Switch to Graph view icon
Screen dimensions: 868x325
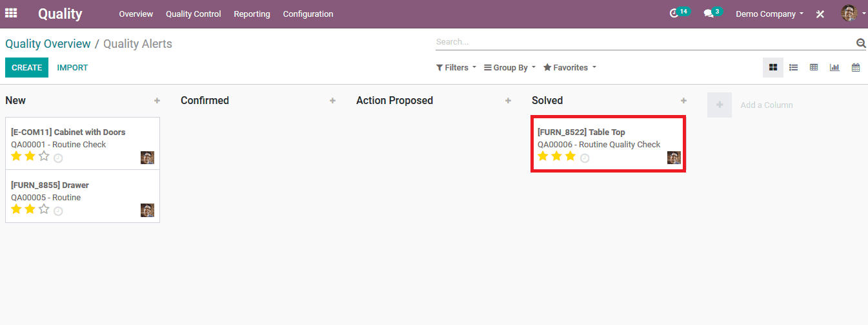(834, 67)
